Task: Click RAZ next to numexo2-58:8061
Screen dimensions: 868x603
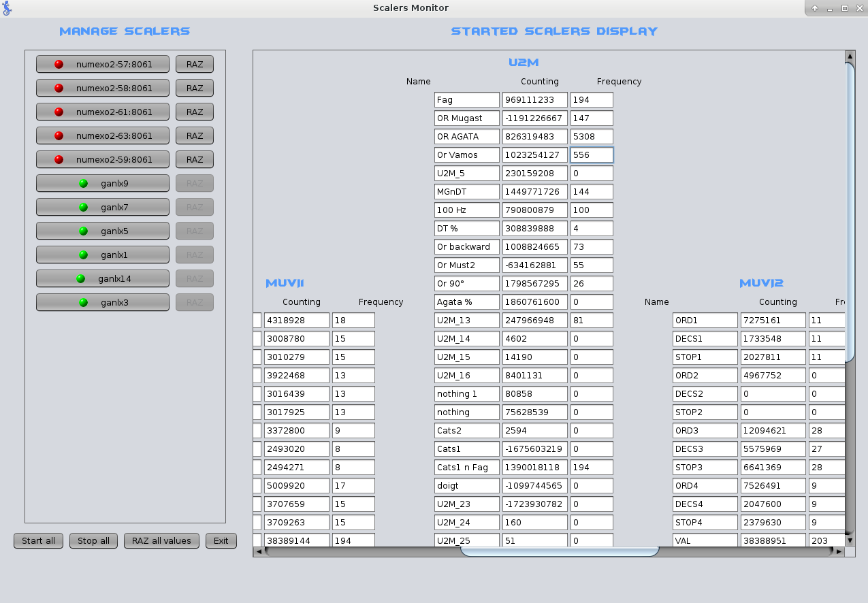Action: pos(195,88)
